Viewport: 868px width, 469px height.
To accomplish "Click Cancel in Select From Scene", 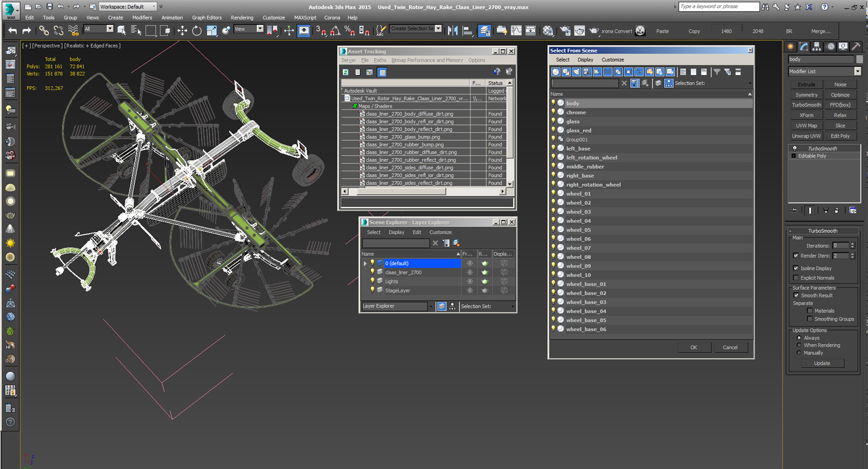I will click(x=730, y=348).
